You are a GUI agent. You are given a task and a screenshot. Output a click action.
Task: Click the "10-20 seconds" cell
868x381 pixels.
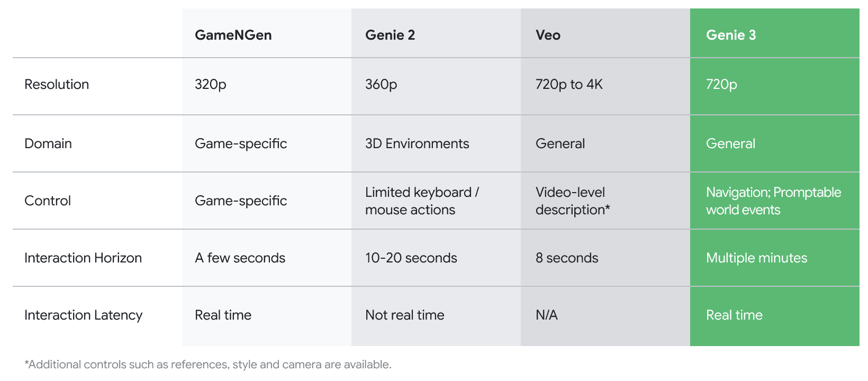[x=411, y=258]
